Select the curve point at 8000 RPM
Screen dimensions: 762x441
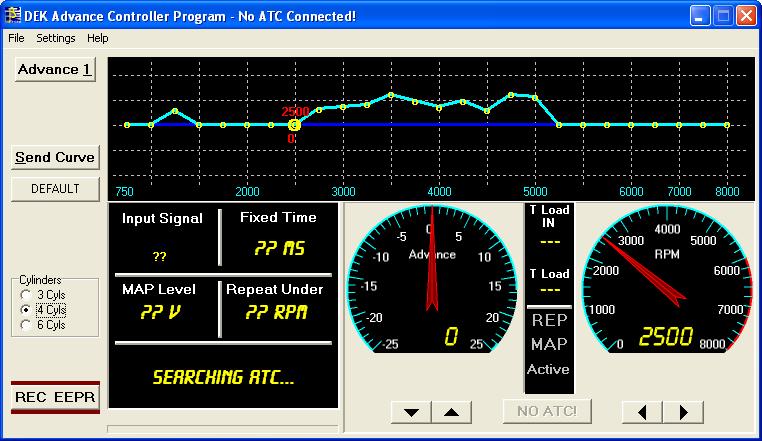pyautogui.click(x=727, y=125)
